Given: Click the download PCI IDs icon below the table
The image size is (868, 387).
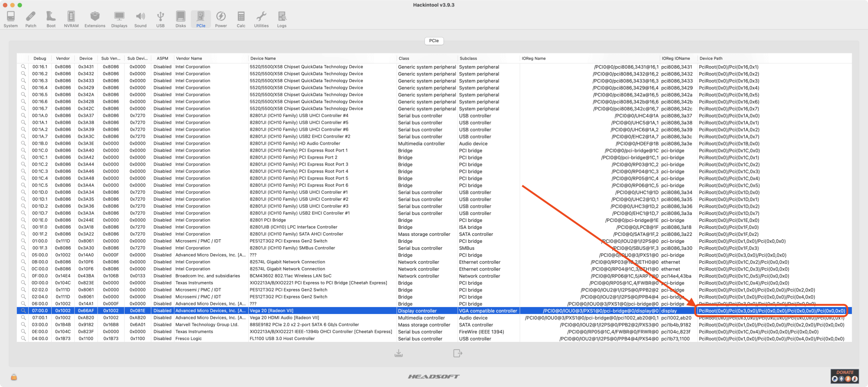Looking at the screenshot, I should pos(398,353).
